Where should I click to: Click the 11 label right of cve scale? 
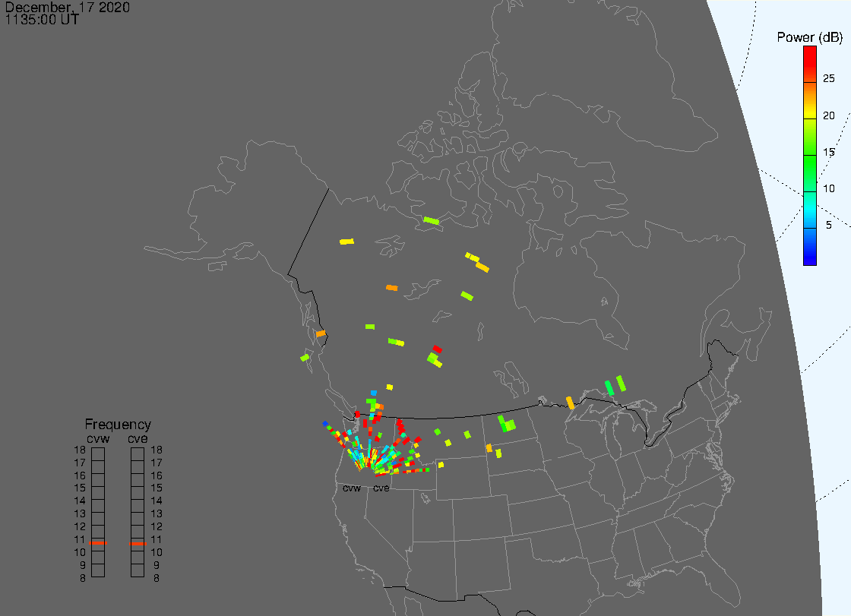tap(157, 539)
